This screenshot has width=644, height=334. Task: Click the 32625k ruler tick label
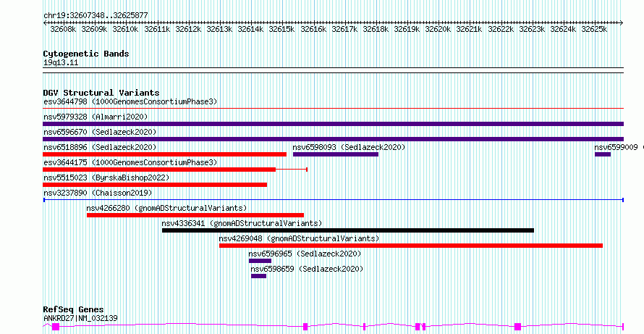point(594,29)
